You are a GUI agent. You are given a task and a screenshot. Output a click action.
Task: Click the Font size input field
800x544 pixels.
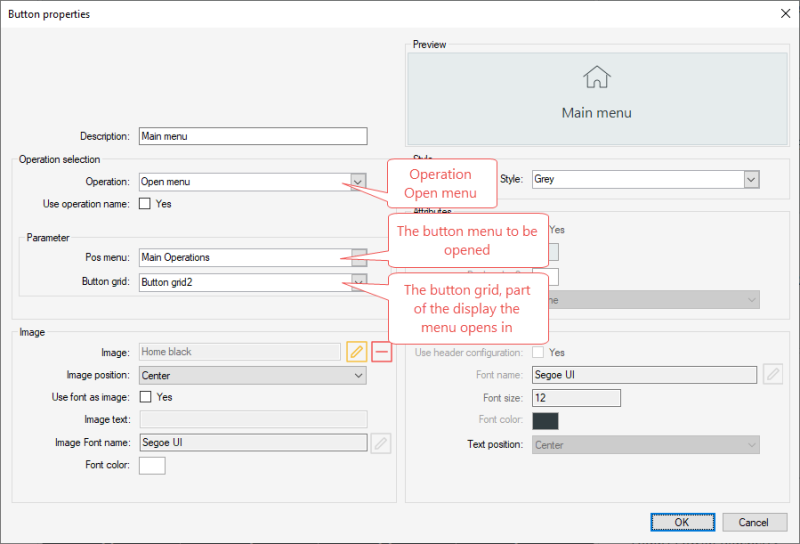576,398
